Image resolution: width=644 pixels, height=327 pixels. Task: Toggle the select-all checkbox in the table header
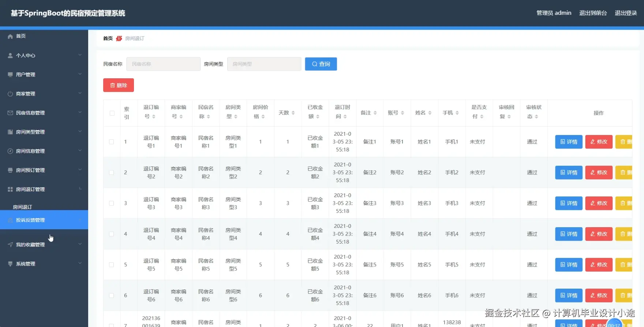click(x=112, y=113)
